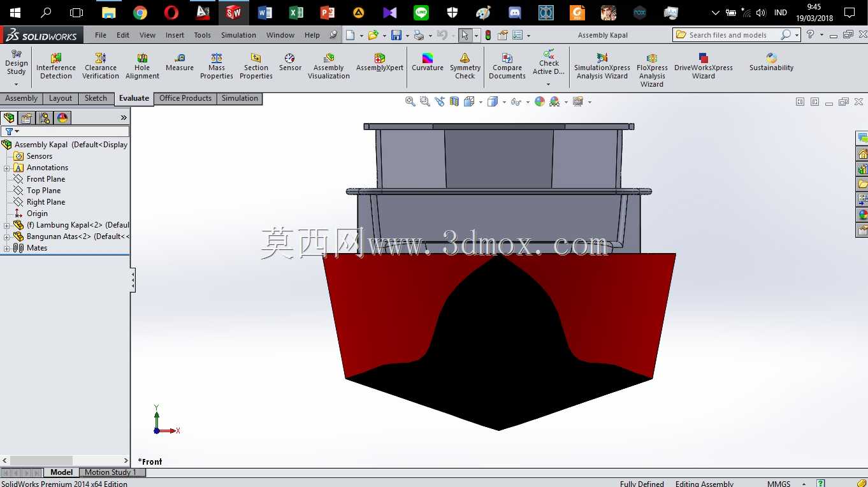Select Front Plane in the tree
This screenshot has height=487, width=868.
click(x=46, y=179)
